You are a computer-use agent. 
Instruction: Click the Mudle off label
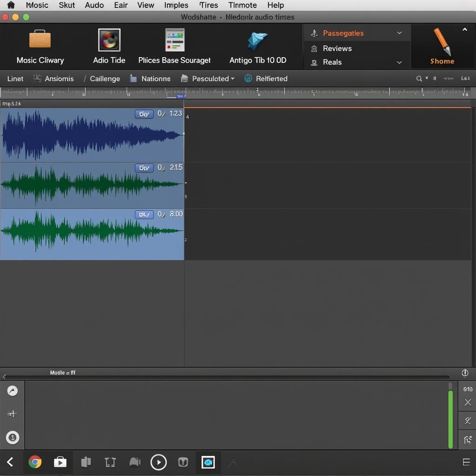pyautogui.click(x=63, y=372)
